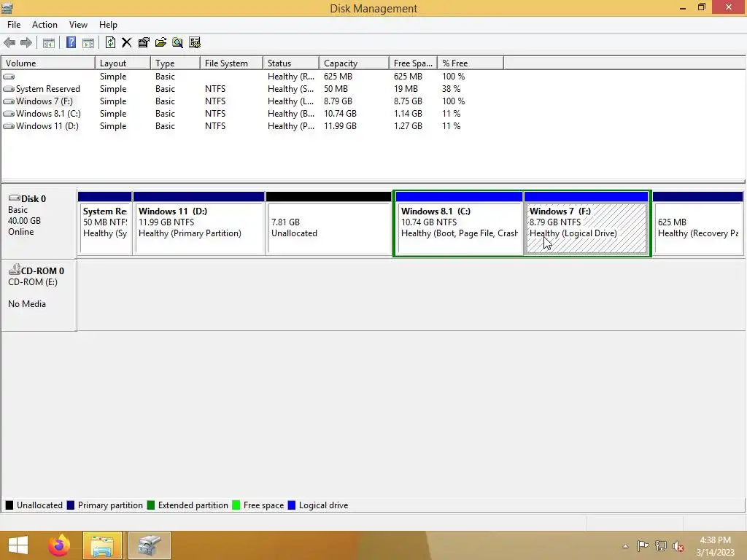Sort by Capacity column header

pos(354,63)
